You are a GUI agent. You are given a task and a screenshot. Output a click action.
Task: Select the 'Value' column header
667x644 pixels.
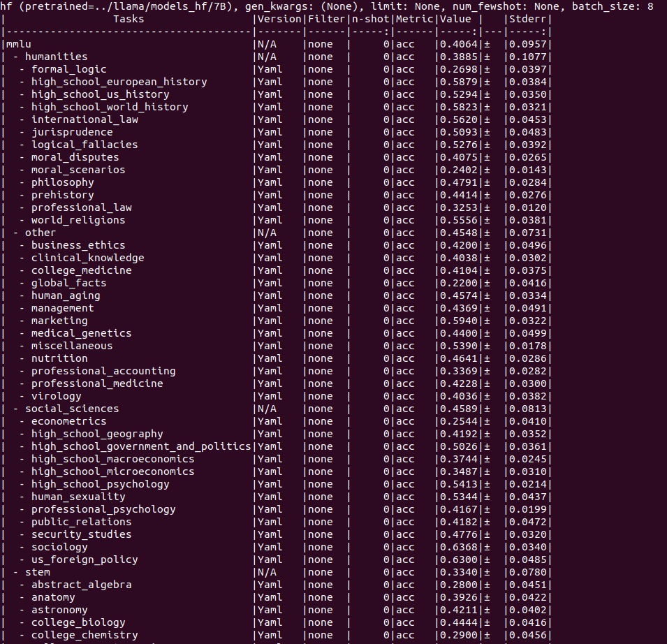[455, 19]
